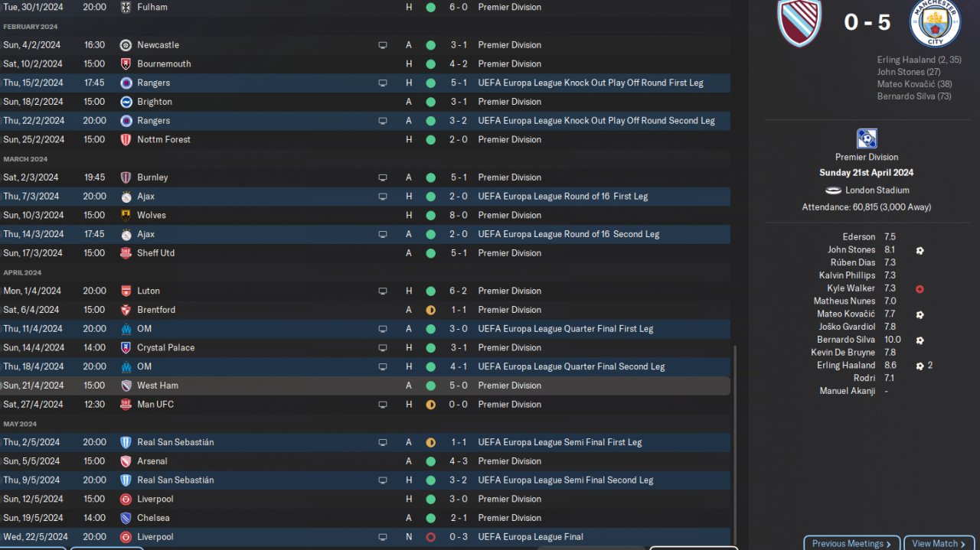Click green win indicator on Wolves row
This screenshot has width=980, height=550.
point(431,216)
